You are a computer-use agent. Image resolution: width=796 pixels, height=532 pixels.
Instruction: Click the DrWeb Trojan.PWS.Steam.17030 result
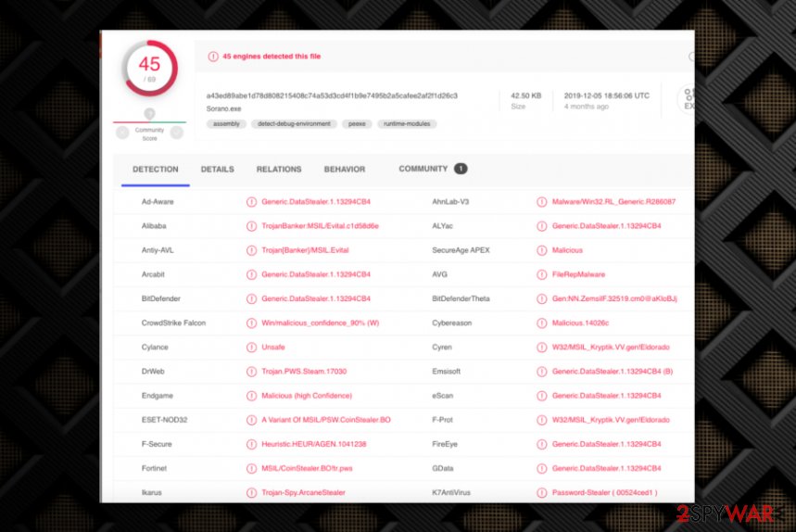[x=304, y=372]
